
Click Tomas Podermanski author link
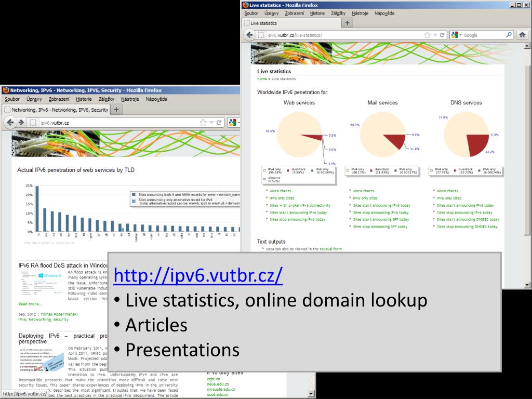tap(59, 314)
